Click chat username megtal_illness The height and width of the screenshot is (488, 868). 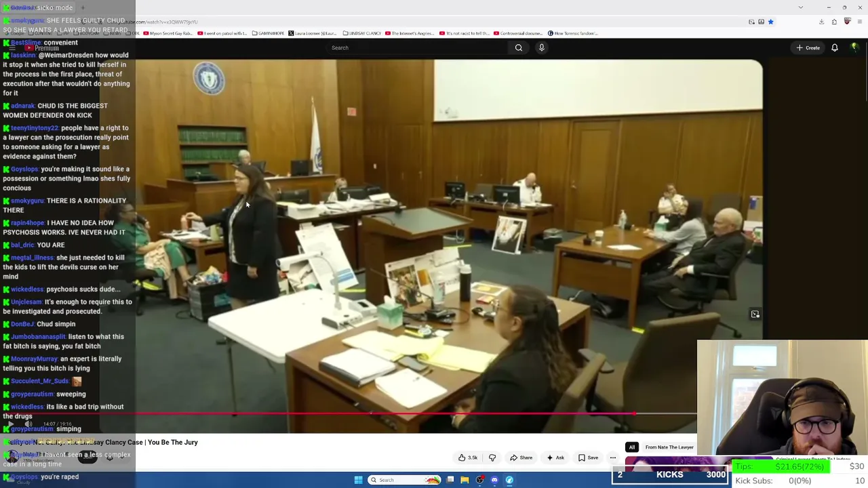click(x=32, y=258)
